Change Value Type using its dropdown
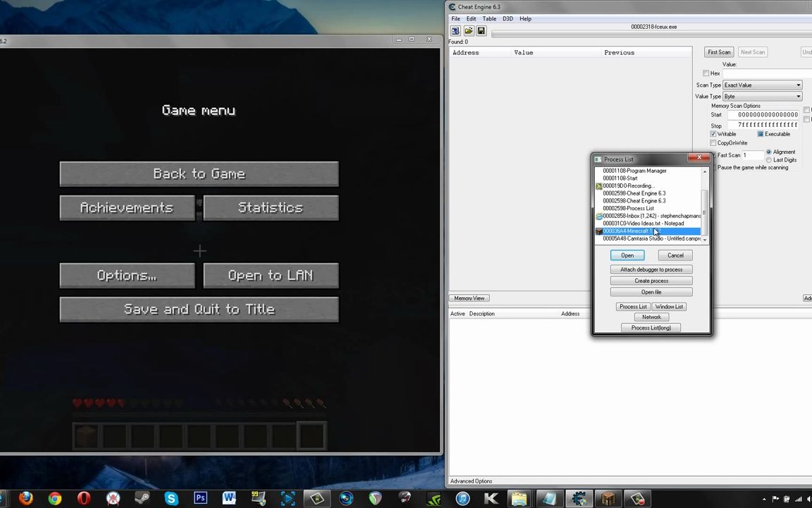812x508 pixels. (797, 96)
